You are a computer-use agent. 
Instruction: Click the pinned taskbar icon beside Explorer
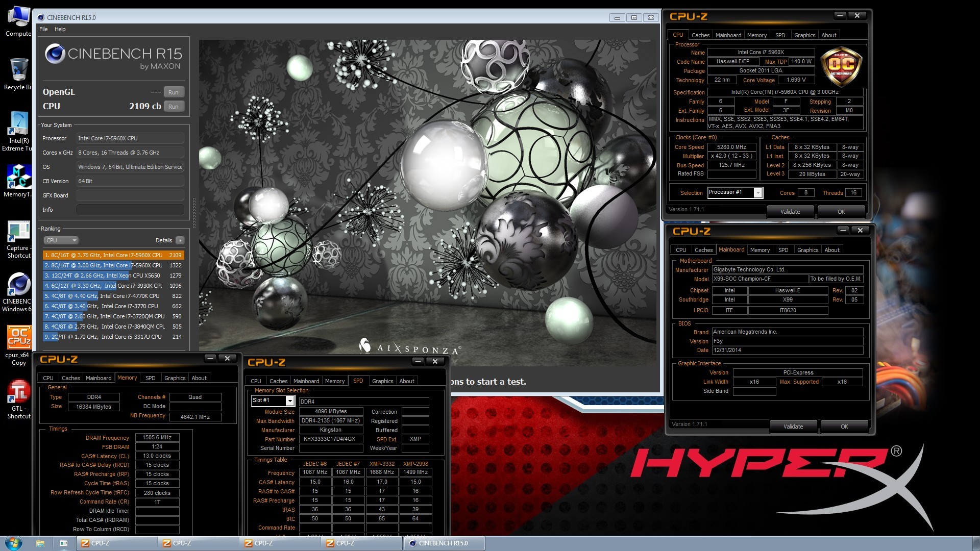coord(64,543)
